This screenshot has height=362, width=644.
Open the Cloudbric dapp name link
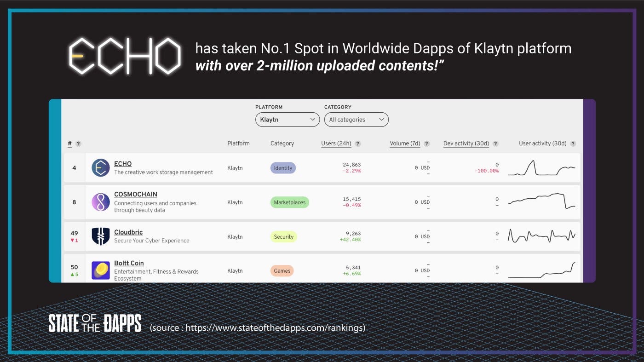[x=128, y=232]
